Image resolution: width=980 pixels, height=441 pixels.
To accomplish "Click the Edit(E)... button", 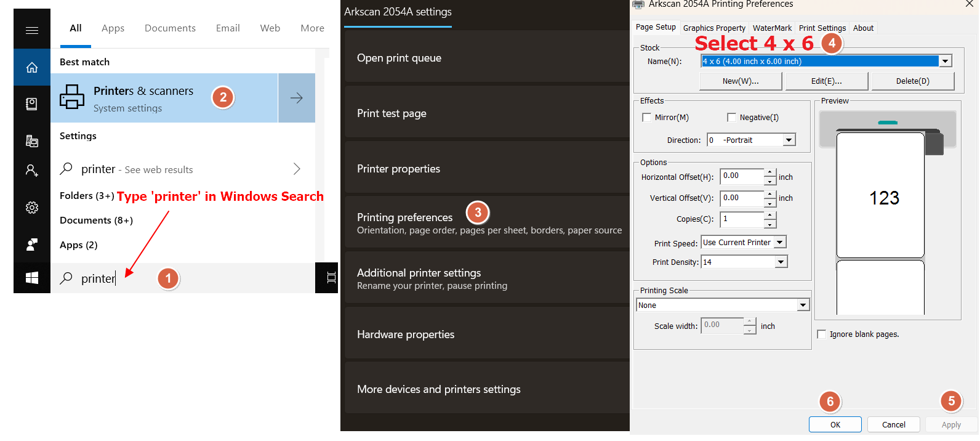I will pyautogui.click(x=827, y=81).
